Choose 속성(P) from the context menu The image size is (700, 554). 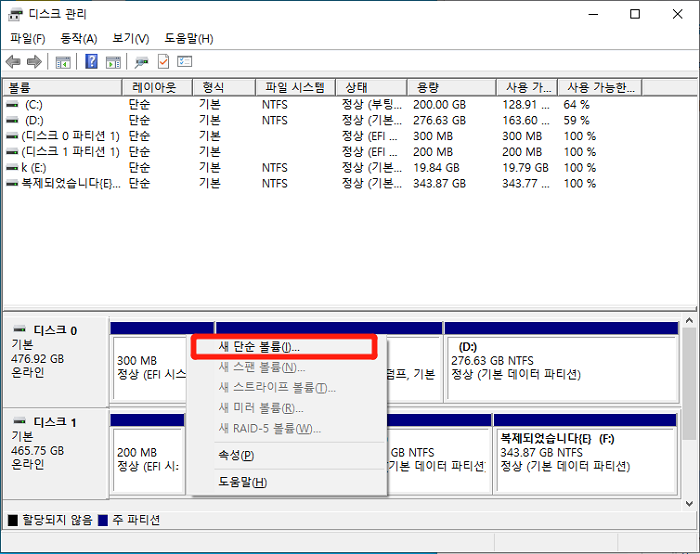pos(236,455)
